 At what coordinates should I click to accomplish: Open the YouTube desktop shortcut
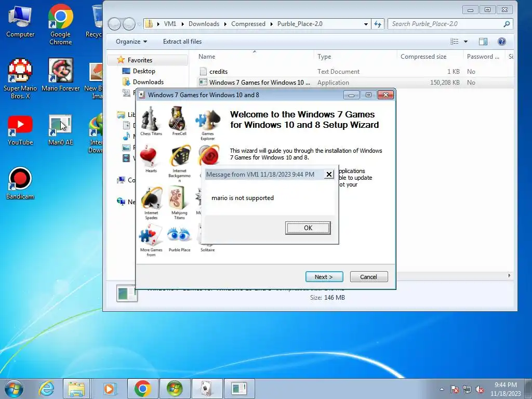pyautogui.click(x=20, y=130)
